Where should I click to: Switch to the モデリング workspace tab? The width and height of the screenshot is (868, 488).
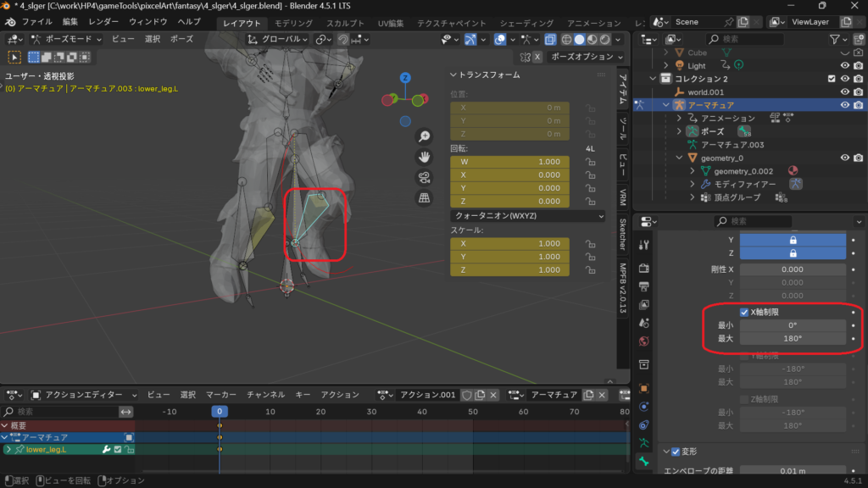[293, 23]
